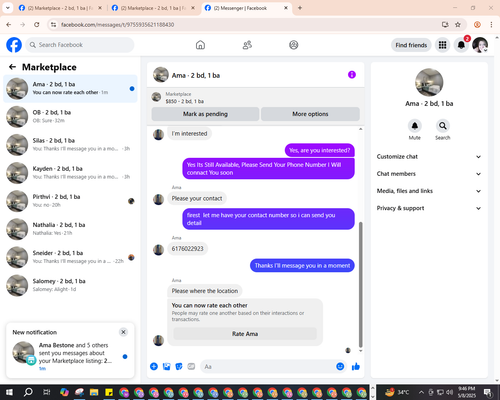Click the browser address bar URL
Viewport: 500px width, 400px height.
(118, 24)
